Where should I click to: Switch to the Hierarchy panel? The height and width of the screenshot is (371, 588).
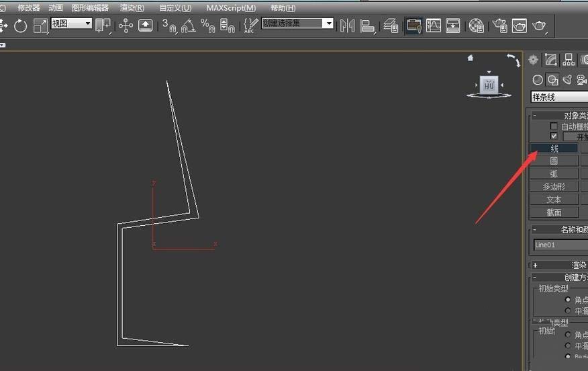coord(569,60)
